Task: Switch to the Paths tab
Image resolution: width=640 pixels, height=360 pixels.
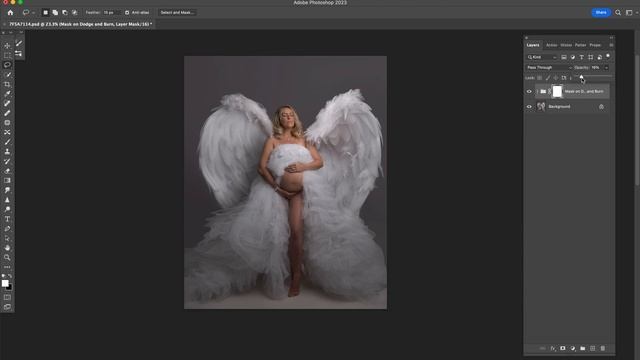Action: pyautogui.click(x=580, y=45)
